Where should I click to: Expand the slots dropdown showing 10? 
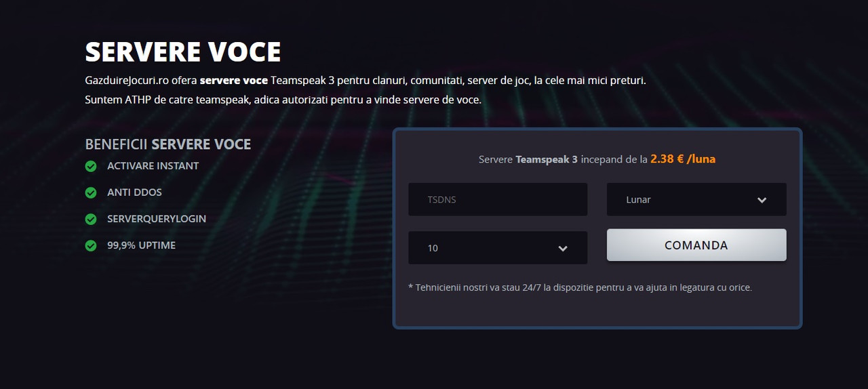point(498,248)
